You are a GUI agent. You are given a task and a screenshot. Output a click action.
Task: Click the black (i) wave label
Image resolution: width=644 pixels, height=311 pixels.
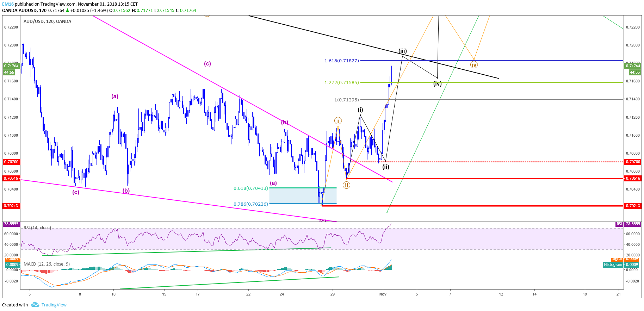click(x=360, y=110)
